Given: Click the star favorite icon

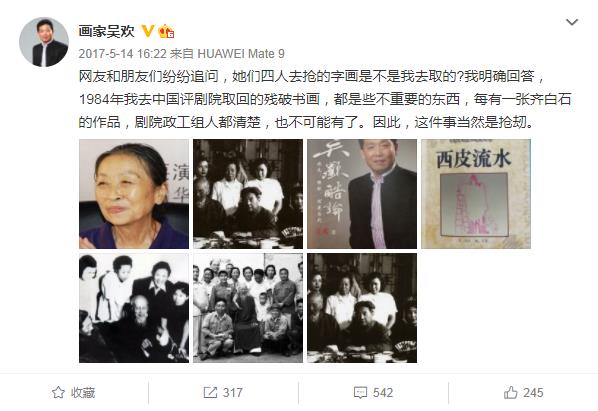Looking at the screenshot, I should (x=58, y=392).
